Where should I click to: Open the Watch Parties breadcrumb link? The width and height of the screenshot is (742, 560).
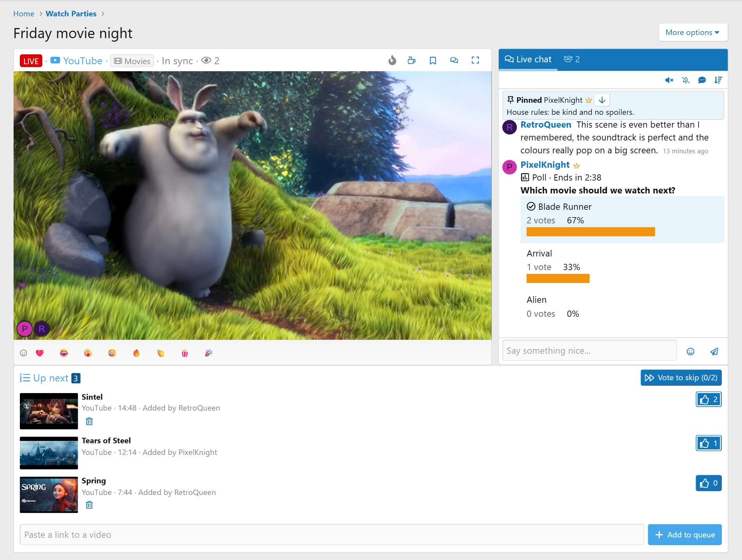pos(71,14)
